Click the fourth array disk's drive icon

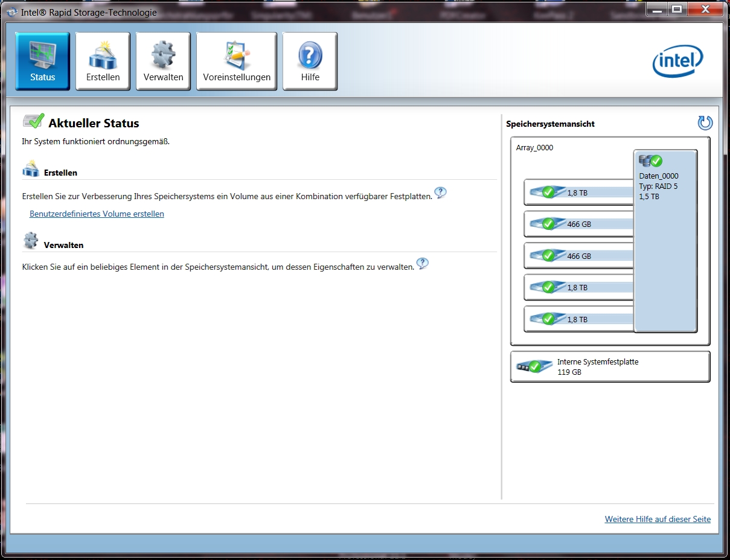[546, 287]
